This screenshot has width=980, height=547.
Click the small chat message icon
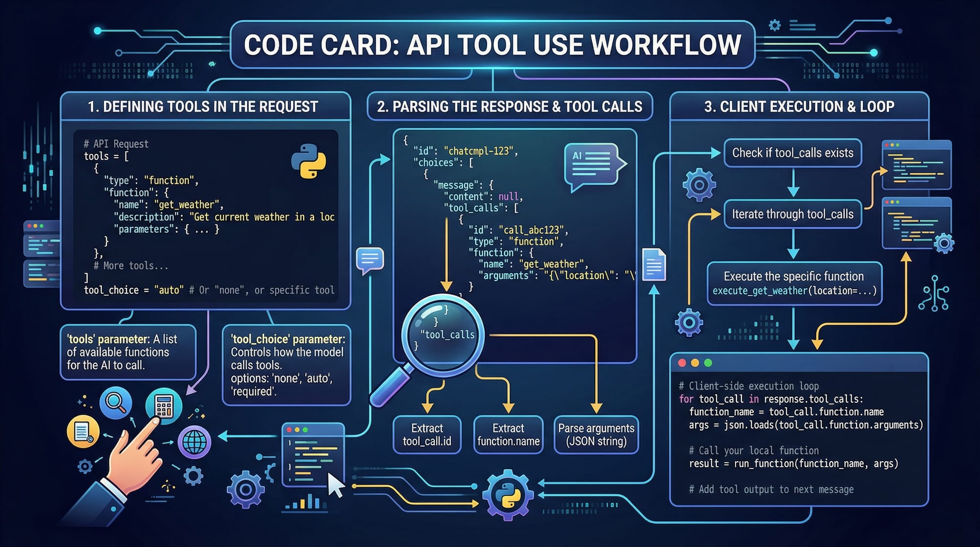(369, 259)
